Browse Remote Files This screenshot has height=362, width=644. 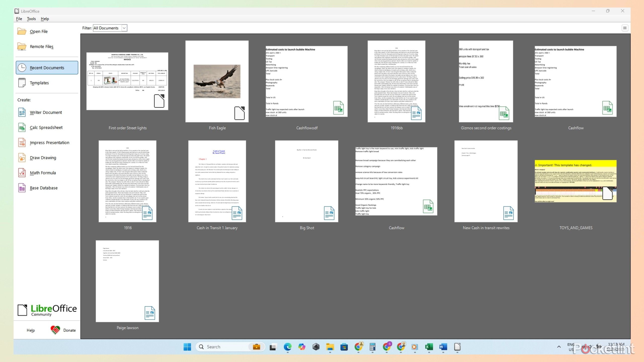click(41, 46)
